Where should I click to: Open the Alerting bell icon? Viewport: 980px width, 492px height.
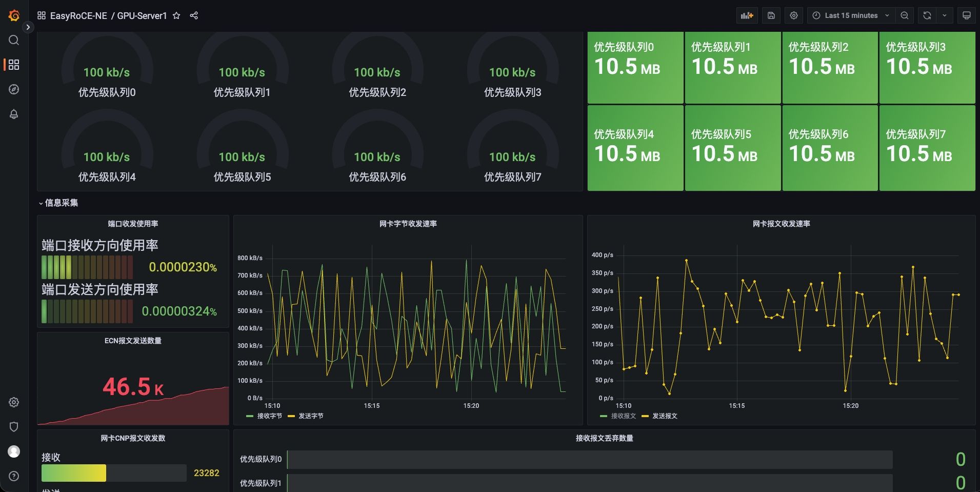14,114
